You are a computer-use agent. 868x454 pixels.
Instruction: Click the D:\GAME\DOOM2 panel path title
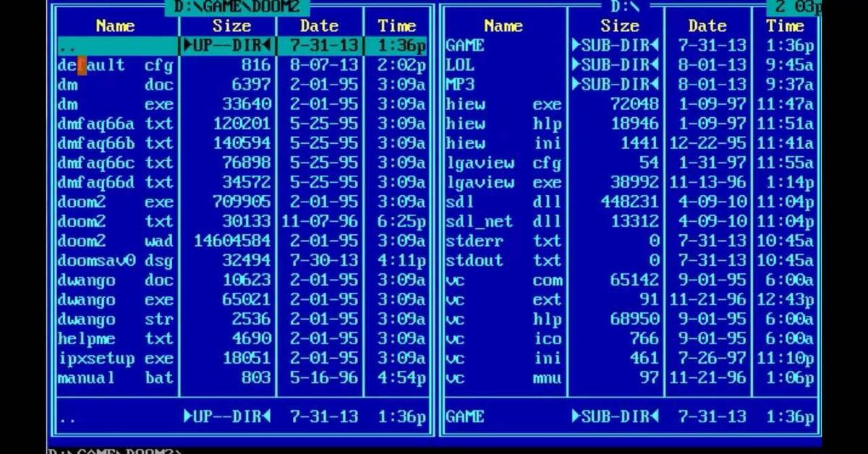coord(237,7)
